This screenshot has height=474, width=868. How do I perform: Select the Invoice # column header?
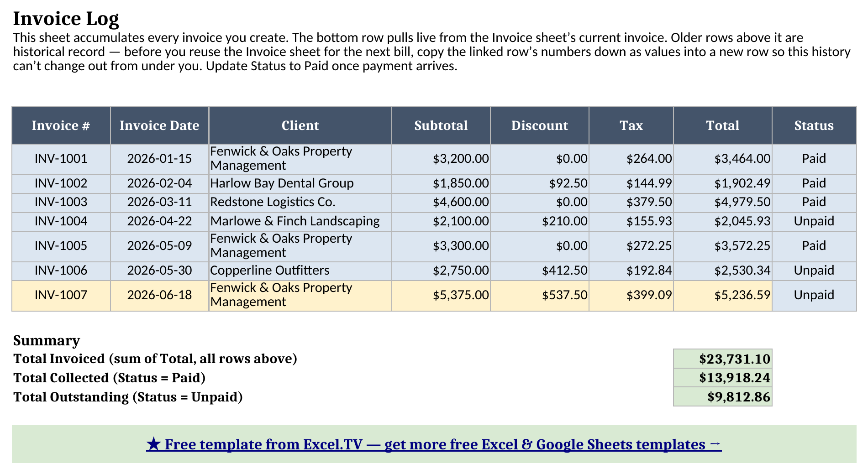point(61,125)
